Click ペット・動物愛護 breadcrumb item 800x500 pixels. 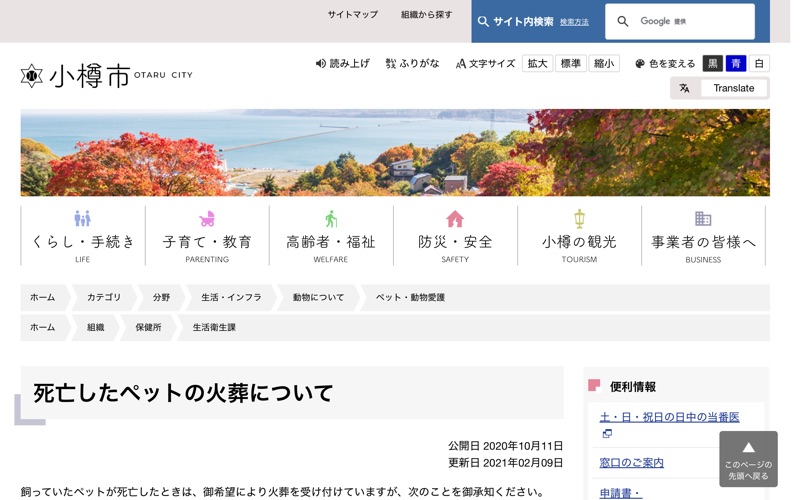click(410, 297)
